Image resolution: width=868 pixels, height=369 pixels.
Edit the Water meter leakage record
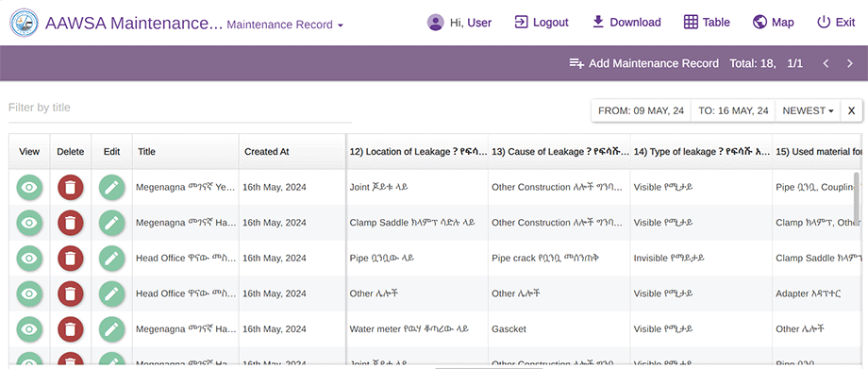tap(112, 329)
